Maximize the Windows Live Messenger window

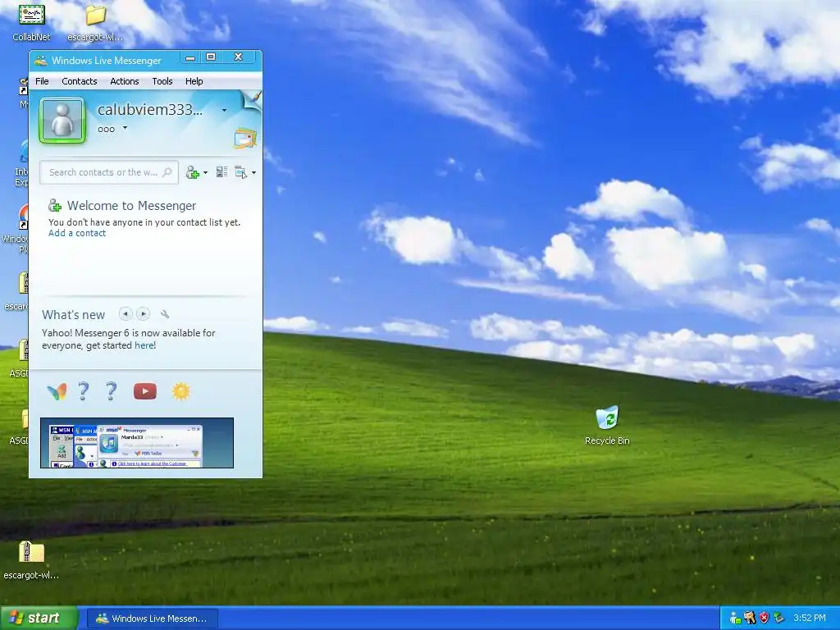pyautogui.click(x=211, y=57)
